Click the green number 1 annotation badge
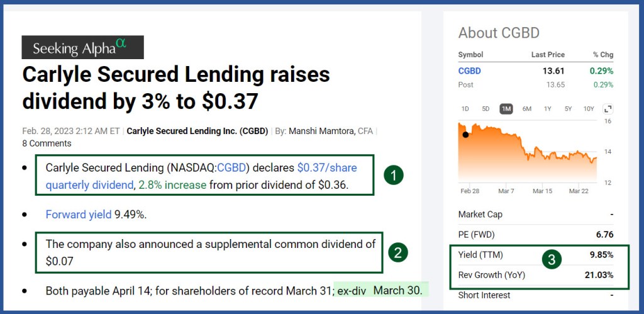Viewport: 644px width, 314px height. click(x=394, y=176)
